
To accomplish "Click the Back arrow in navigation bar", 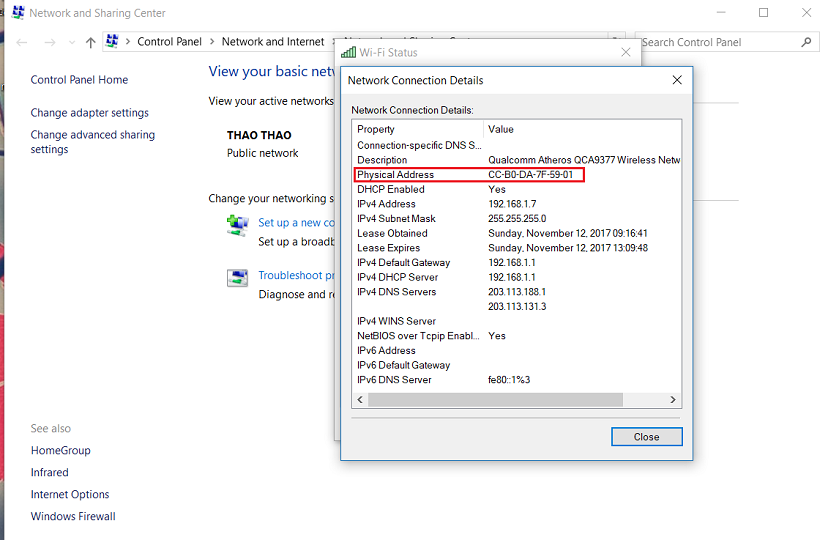I will (x=22, y=42).
